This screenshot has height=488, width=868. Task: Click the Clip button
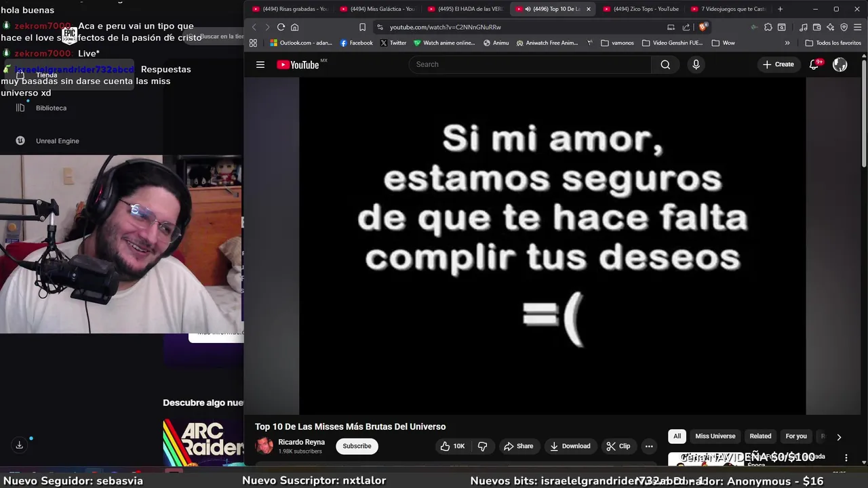(x=618, y=446)
